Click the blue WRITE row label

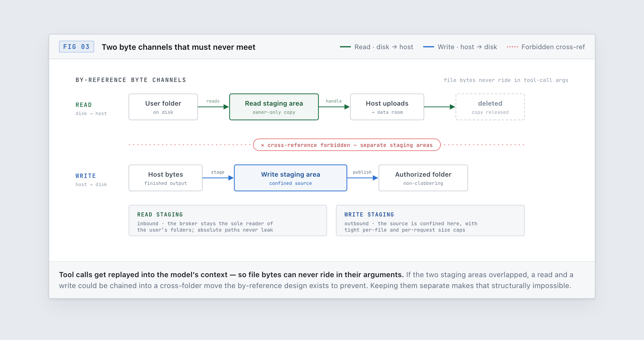[x=86, y=176]
